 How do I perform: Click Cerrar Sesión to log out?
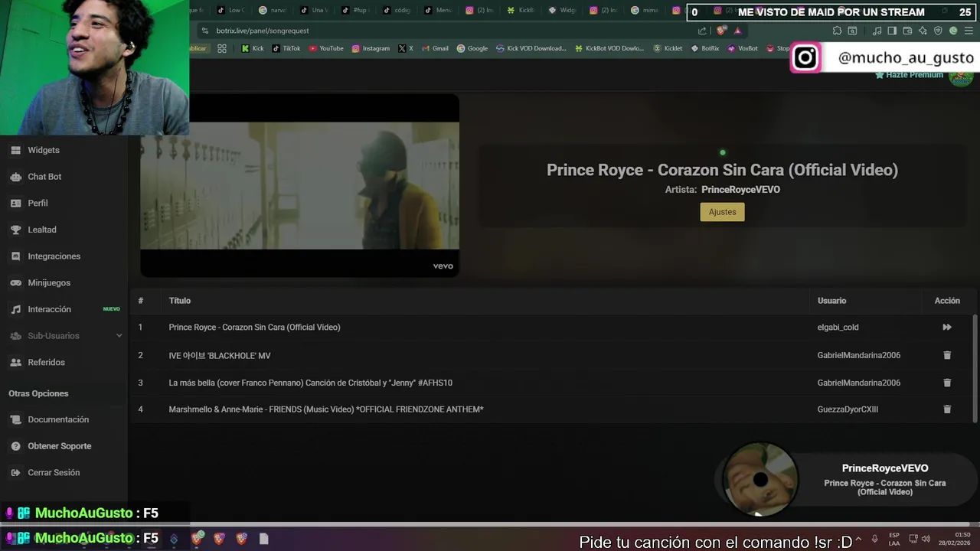[x=54, y=472]
